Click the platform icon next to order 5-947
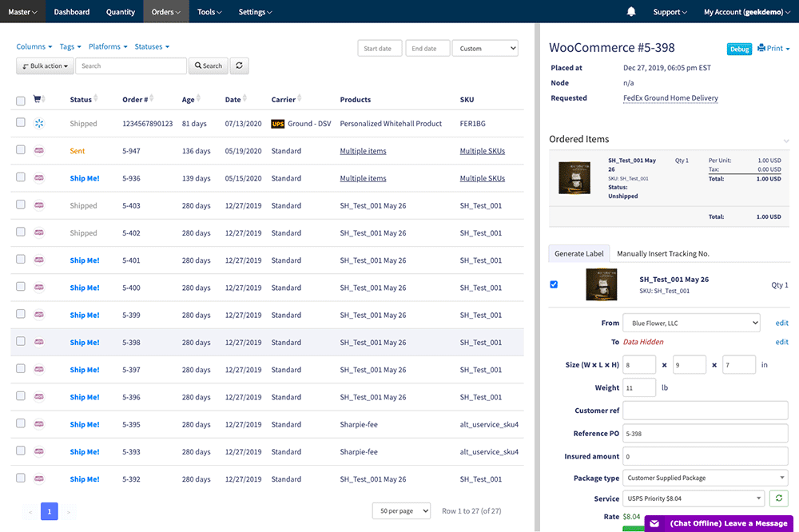 [38, 151]
